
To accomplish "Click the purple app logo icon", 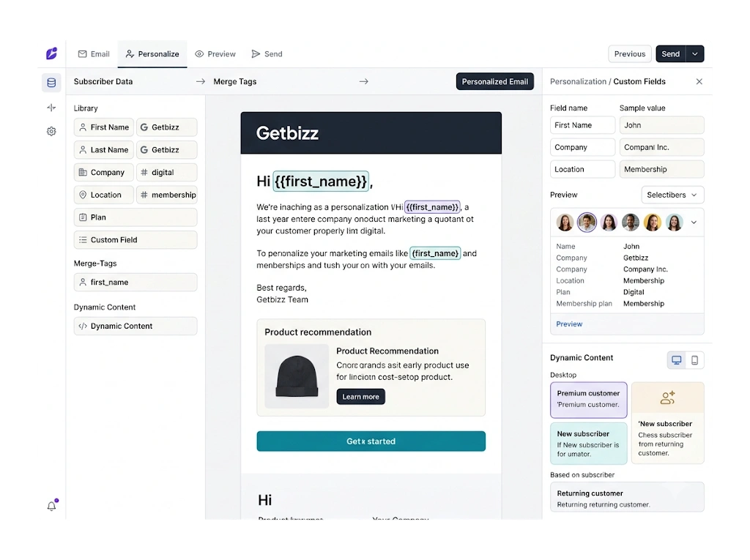I will pyautogui.click(x=52, y=53).
